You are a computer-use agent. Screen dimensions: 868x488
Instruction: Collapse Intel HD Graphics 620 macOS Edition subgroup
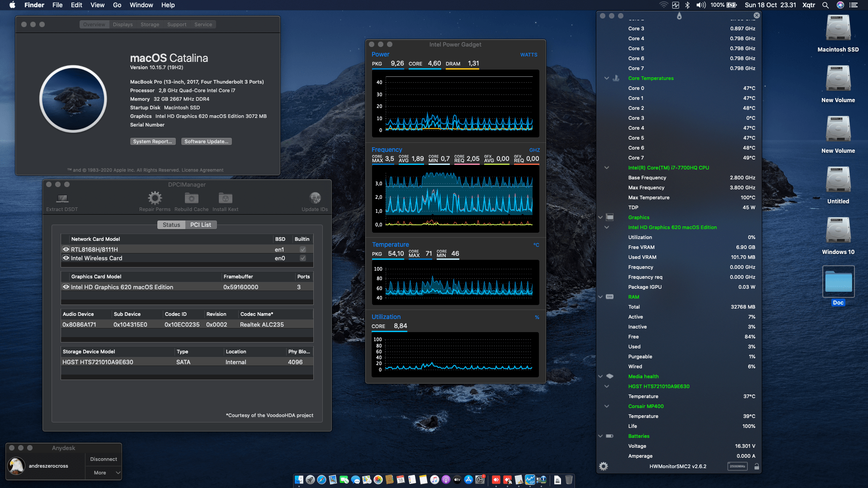tap(607, 227)
